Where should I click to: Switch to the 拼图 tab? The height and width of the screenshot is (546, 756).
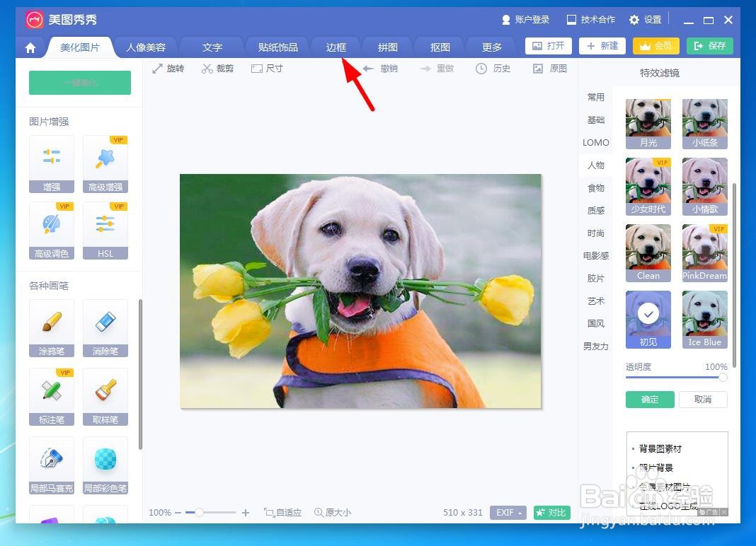388,47
